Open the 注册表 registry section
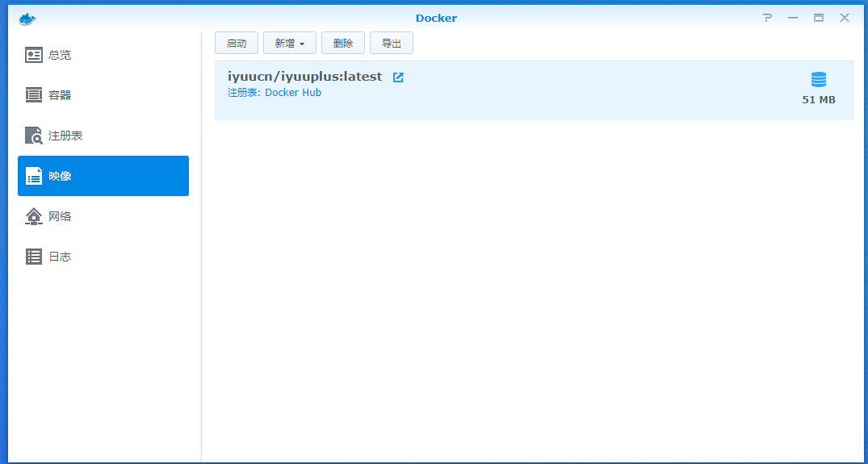The image size is (868, 464). pos(103,136)
